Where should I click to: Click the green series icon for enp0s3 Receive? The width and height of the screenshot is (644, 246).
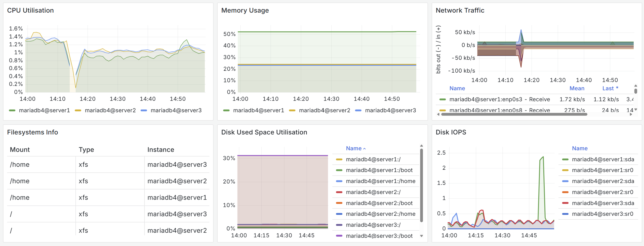point(442,100)
